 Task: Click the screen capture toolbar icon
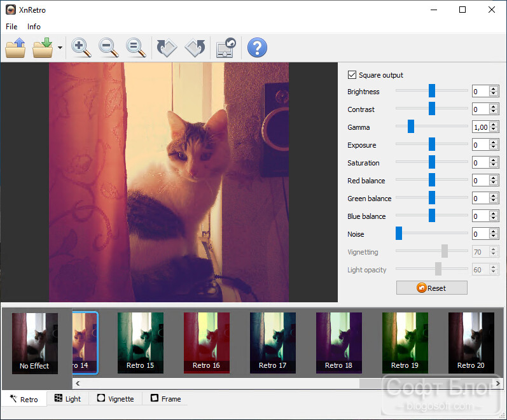click(x=226, y=48)
